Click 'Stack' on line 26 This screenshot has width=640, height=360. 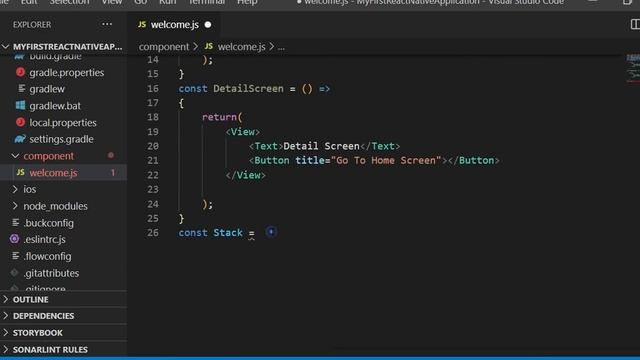(228, 233)
